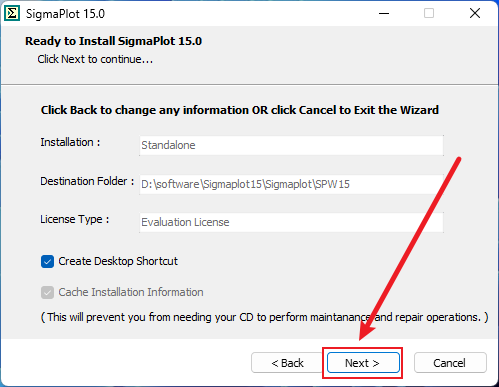Cancel the installation wizard
Viewport: 499px width, 387px height.
[450, 363]
